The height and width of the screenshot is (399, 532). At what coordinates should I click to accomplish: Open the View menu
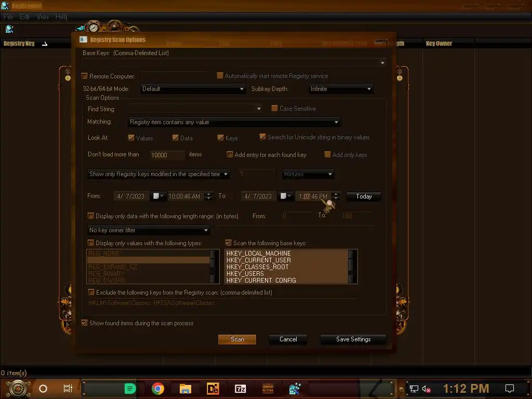click(x=43, y=17)
